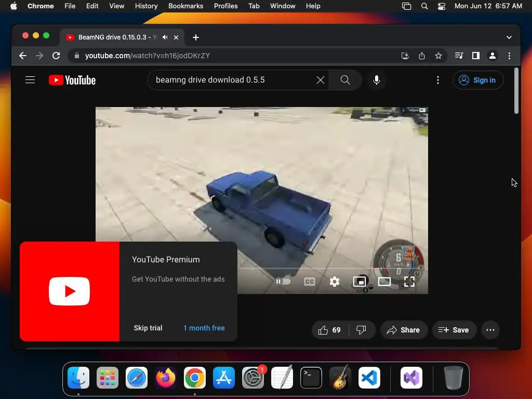Open YouTube settings three-dot menu
Viewport: 532px width, 399px height.
coord(437,80)
